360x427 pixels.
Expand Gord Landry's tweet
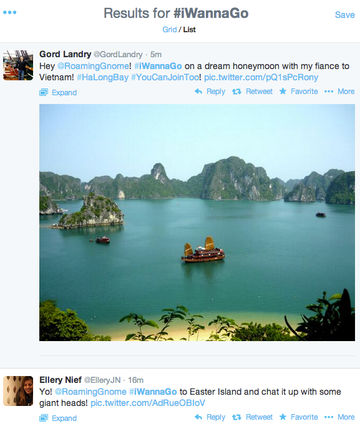coord(58,92)
